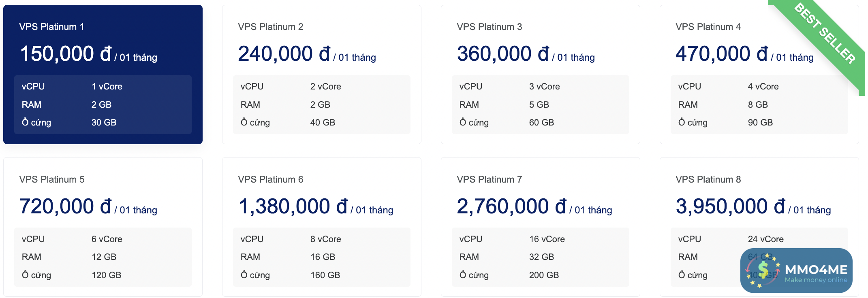Image resolution: width=868 pixels, height=298 pixels.
Task: Choose the 470,000 đ best seller price
Action: [x=722, y=54]
